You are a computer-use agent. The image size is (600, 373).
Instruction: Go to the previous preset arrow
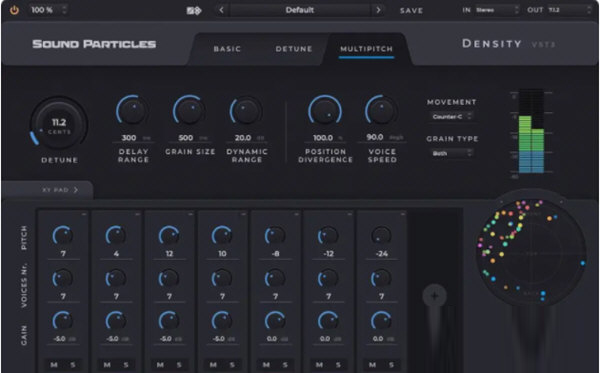[221, 10]
